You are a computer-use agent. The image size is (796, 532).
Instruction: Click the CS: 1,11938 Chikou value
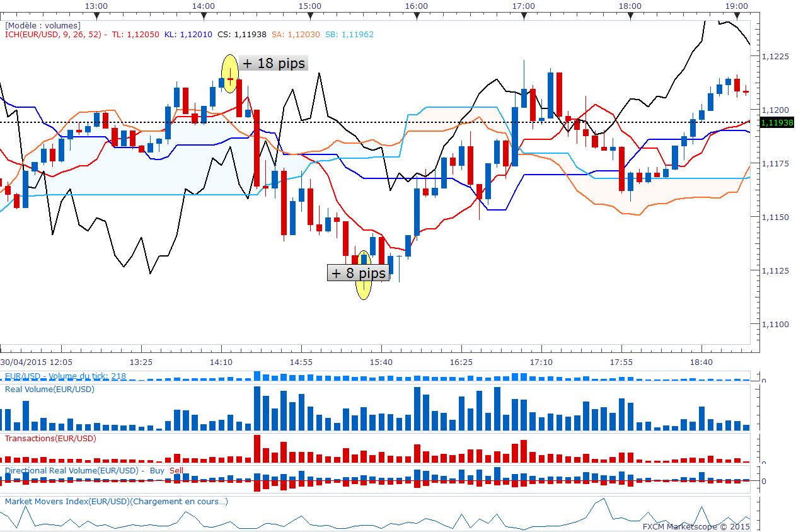241,35
